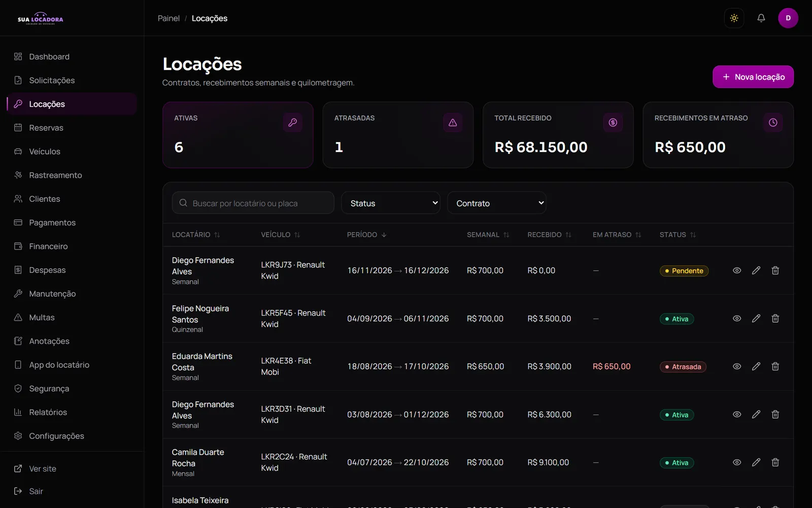The height and width of the screenshot is (508, 812).
Task: Delete Felipe Nogueira Santos rental
Action: coord(775,319)
